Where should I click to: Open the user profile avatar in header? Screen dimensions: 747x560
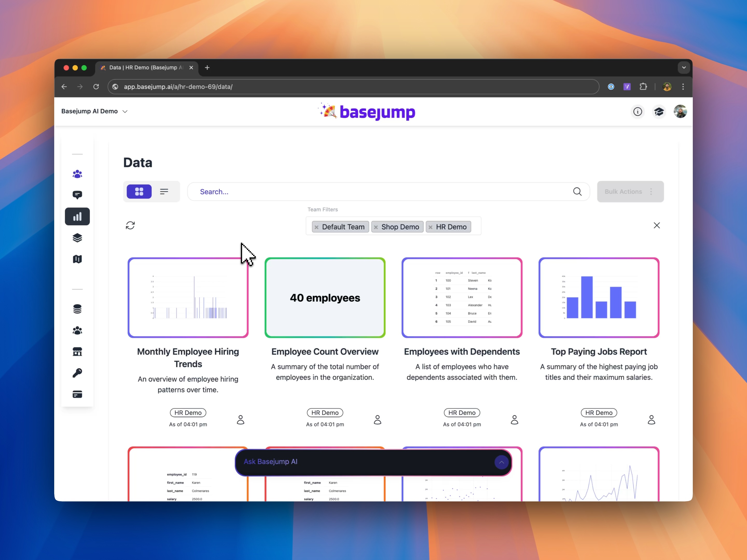(x=680, y=112)
